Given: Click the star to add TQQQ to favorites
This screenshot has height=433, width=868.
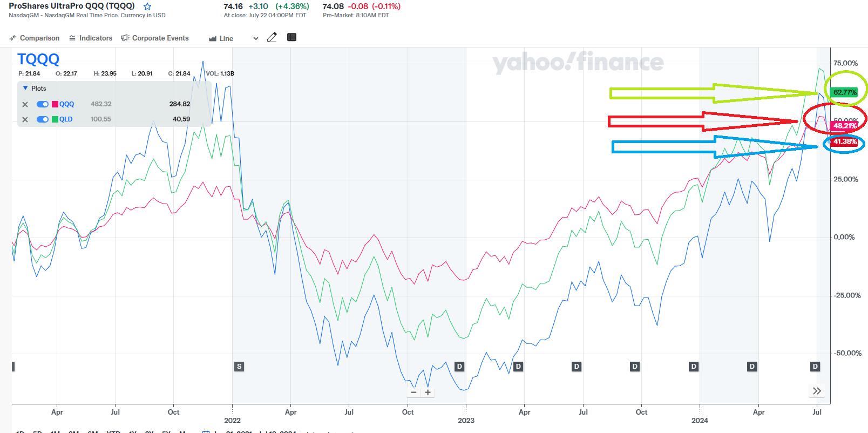Looking at the screenshot, I should point(146,6).
